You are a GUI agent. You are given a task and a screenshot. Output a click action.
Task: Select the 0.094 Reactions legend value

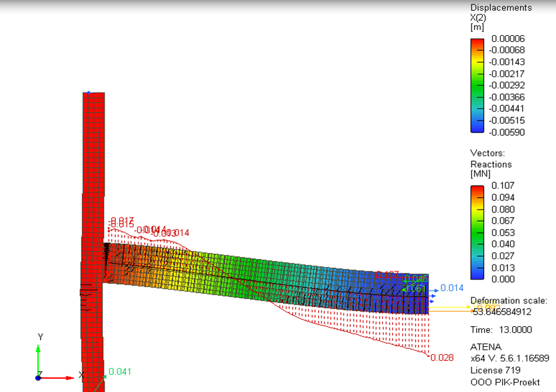(503, 197)
